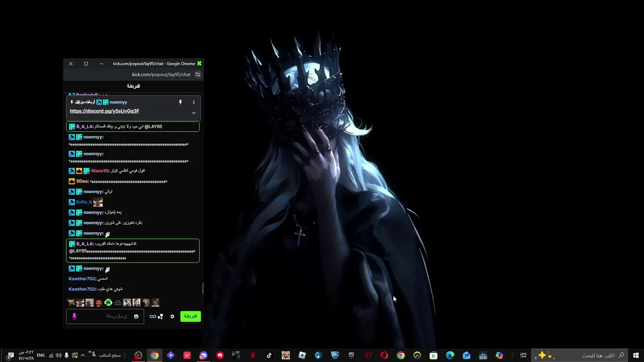
Task: Open Chrome site info icon in address bar
Action: (x=198, y=74)
